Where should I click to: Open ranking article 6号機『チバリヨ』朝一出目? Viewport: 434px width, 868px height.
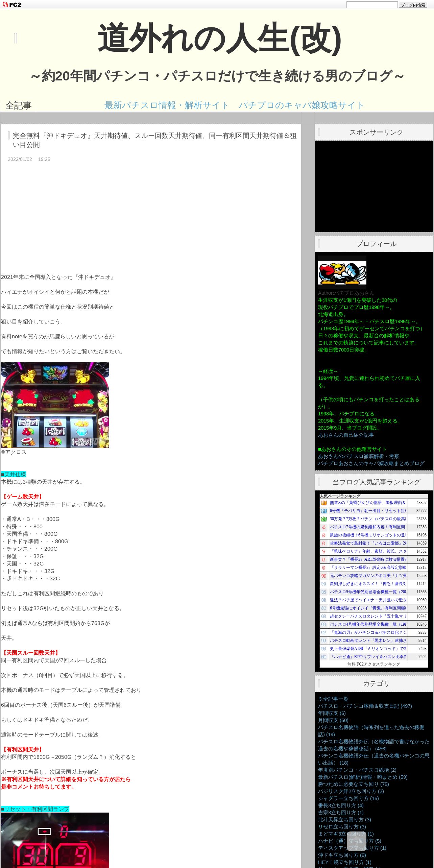coord(368,511)
